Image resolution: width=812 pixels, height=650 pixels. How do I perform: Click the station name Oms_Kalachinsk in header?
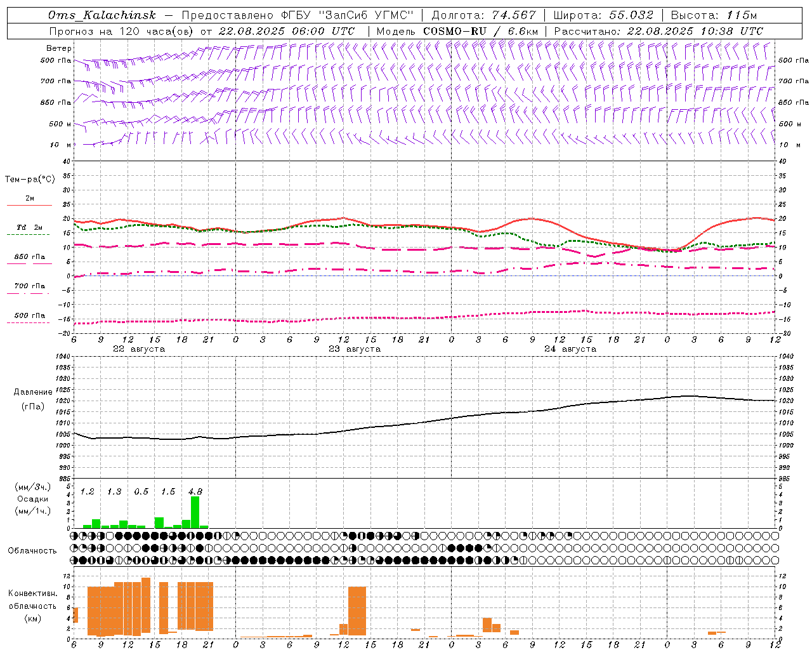pos(101,15)
